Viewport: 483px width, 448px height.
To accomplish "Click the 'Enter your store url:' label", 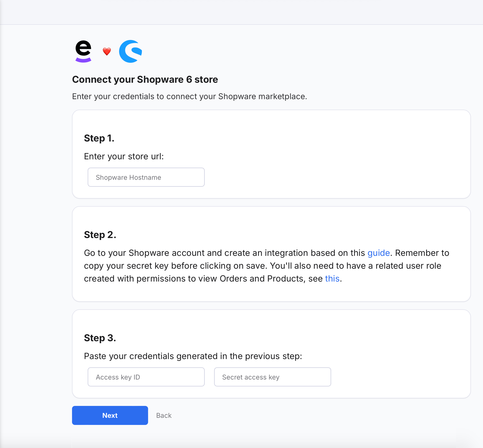I will [124, 156].
